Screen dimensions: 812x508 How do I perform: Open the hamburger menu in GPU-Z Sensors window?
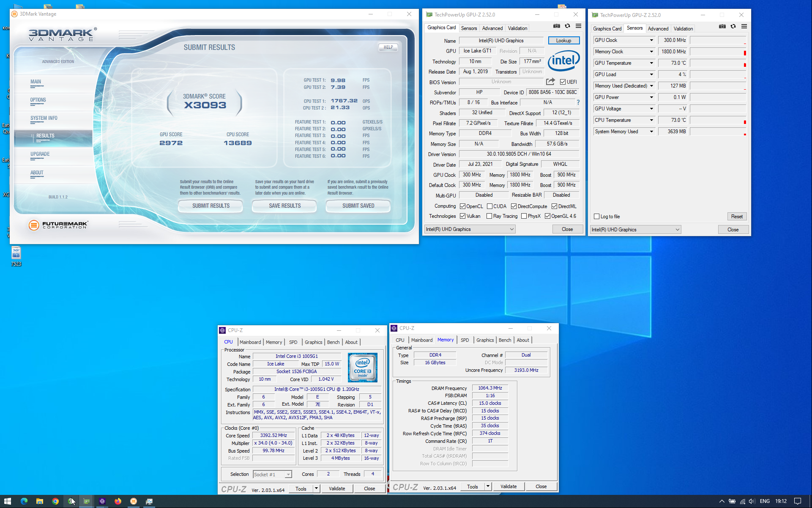click(744, 27)
